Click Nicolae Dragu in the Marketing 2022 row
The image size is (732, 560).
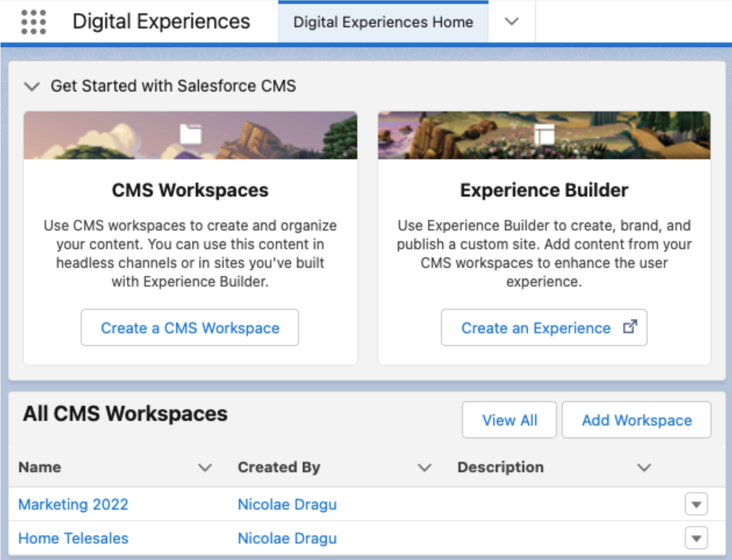pos(287,504)
